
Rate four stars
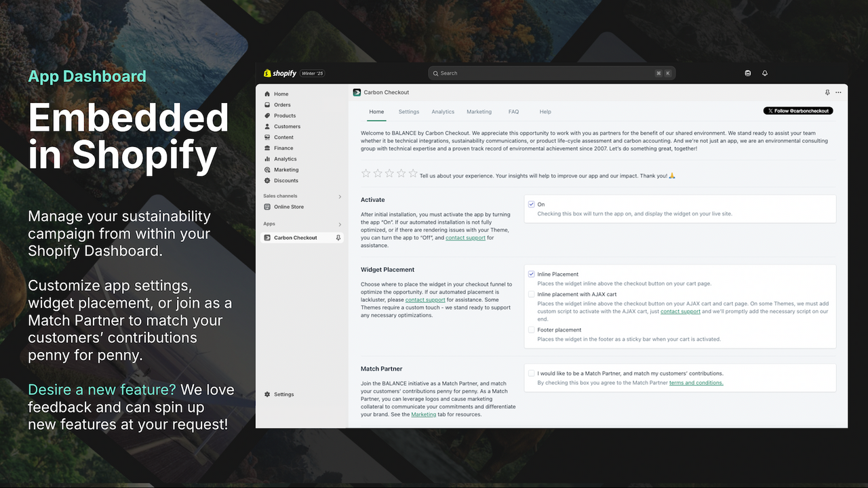pyautogui.click(x=401, y=174)
